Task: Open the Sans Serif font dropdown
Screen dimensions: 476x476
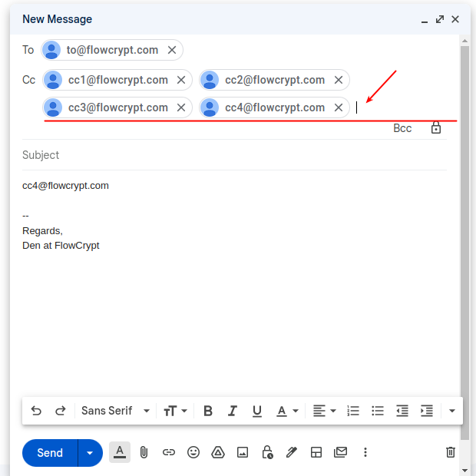Action: coord(115,411)
